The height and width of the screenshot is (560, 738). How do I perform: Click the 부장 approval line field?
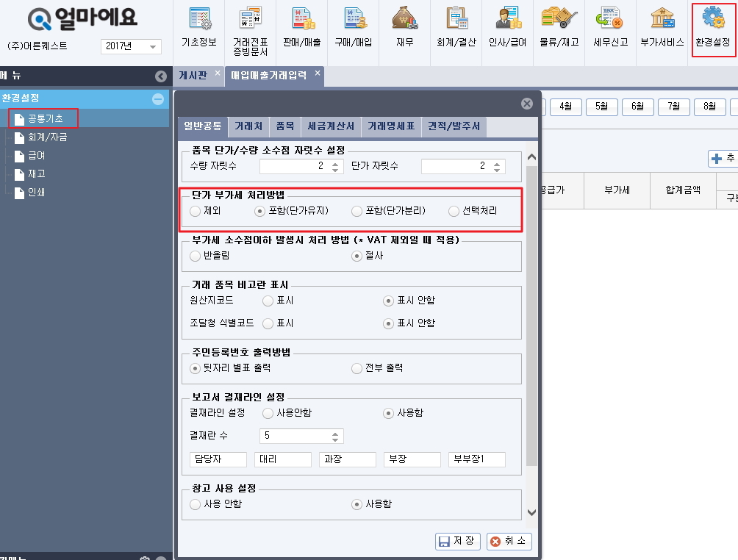[x=412, y=459]
